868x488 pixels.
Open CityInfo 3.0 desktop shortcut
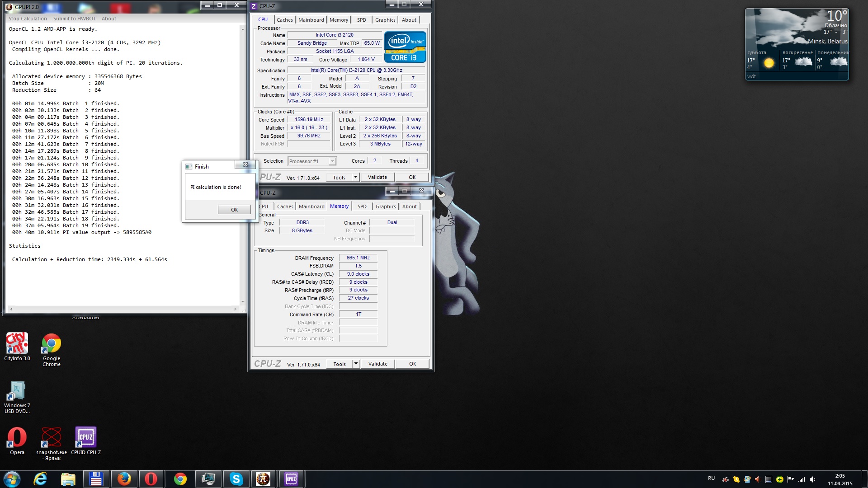(x=17, y=347)
